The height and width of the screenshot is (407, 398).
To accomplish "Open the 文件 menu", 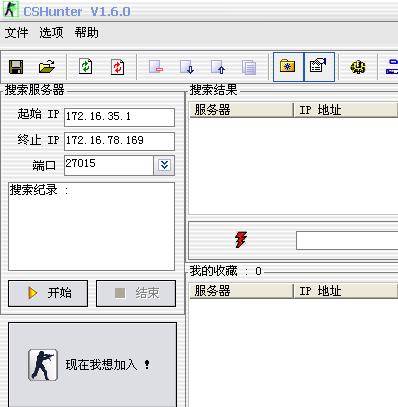I will 16,33.
